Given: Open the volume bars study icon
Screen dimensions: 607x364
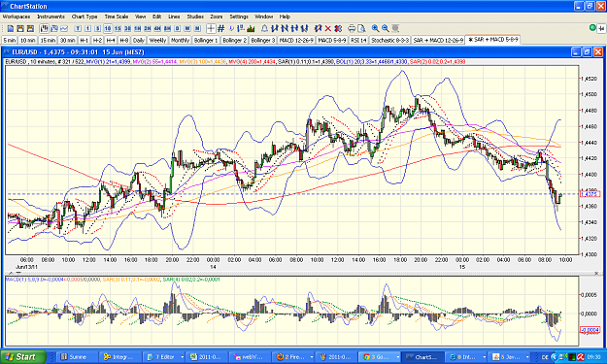Looking at the screenshot, I should click(251, 28).
